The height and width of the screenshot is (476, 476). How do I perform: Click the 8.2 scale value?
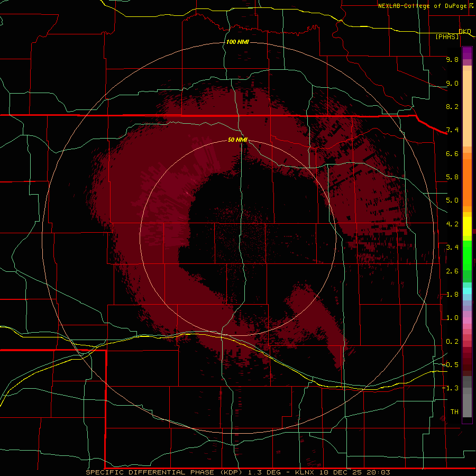[452, 106]
